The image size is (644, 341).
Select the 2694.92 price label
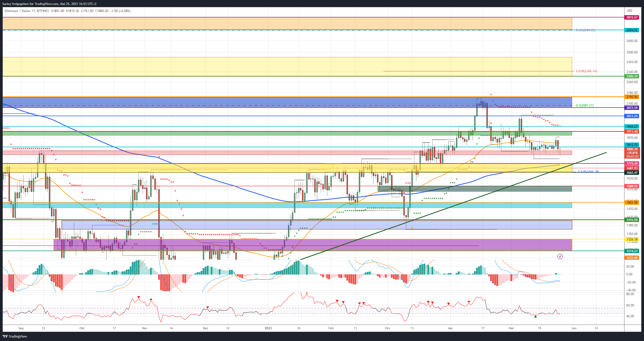tap(632, 30)
